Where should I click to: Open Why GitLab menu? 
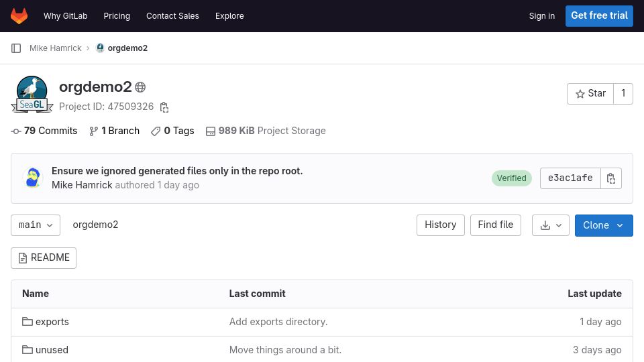coord(66,16)
